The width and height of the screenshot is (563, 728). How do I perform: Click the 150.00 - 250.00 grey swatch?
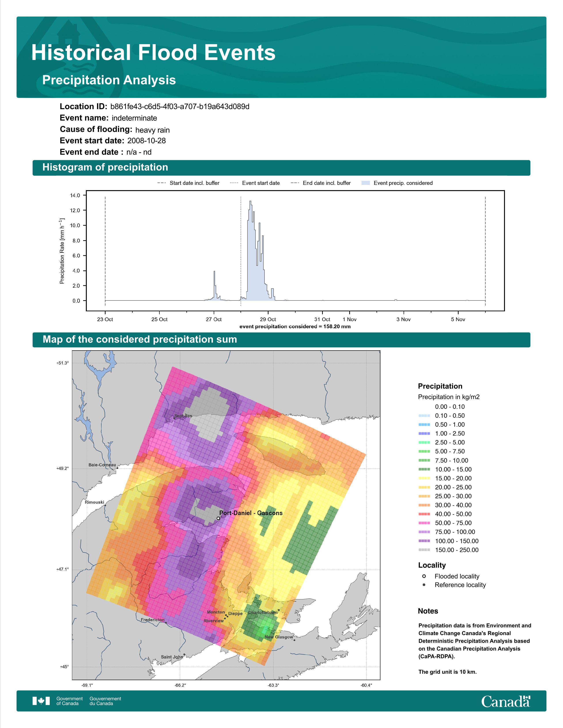pyautogui.click(x=424, y=550)
